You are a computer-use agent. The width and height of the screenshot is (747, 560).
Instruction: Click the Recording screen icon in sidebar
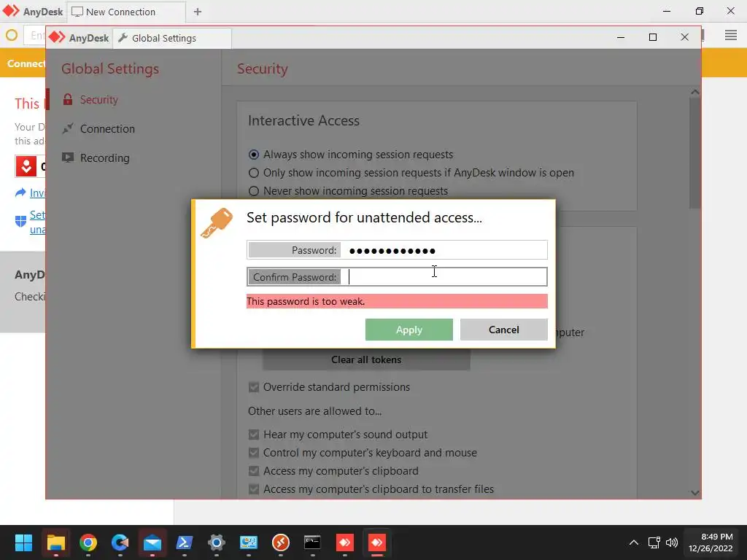[x=68, y=157]
